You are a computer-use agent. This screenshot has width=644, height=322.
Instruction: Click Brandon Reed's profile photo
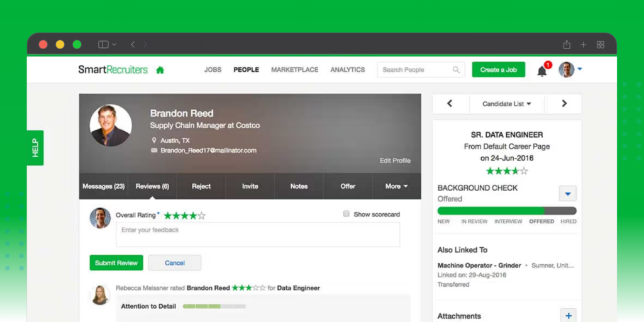(111, 125)
